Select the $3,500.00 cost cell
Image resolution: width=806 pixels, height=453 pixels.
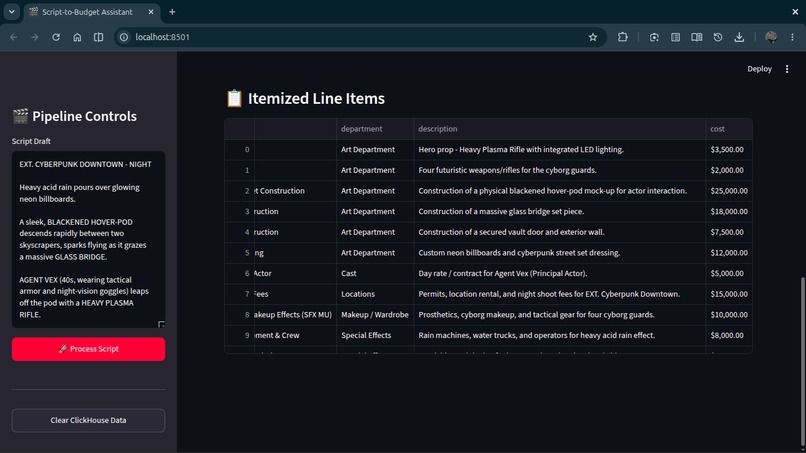click(729, 150)
